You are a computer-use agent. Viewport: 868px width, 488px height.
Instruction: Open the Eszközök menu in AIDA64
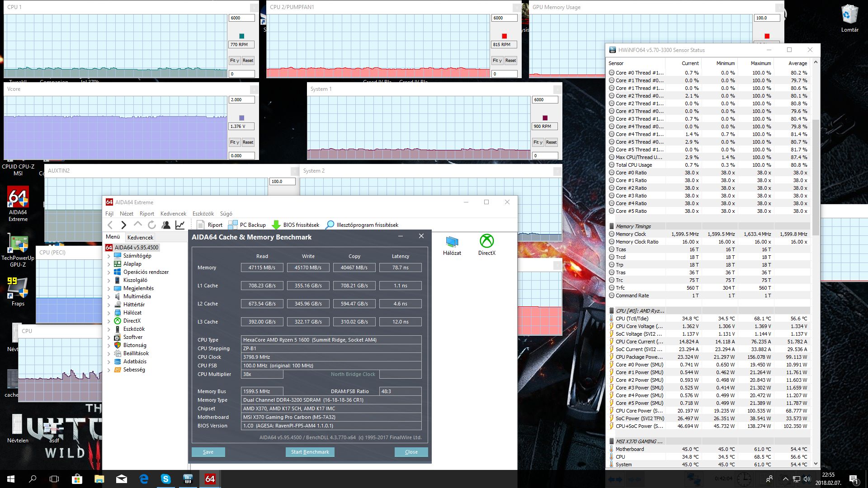pyautogui.click(x=203, y=214)
